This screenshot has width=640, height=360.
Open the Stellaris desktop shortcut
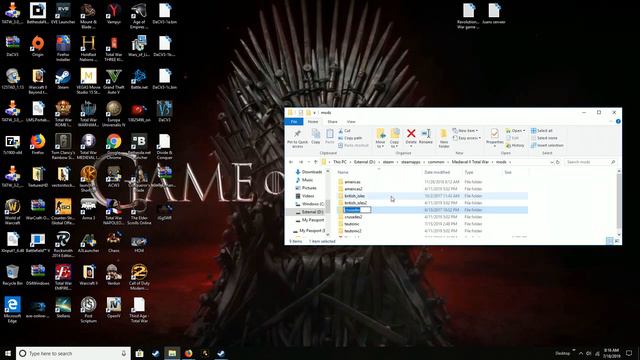point(63,307)
